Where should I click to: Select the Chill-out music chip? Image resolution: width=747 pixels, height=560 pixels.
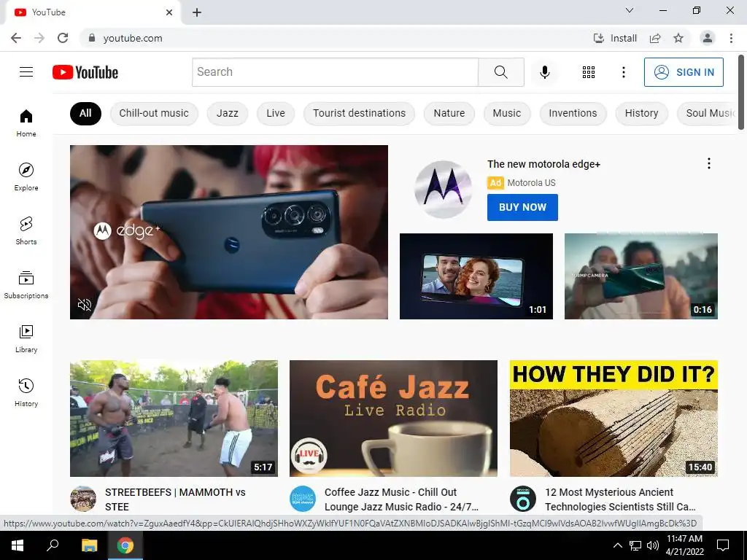tap(154, 113)
